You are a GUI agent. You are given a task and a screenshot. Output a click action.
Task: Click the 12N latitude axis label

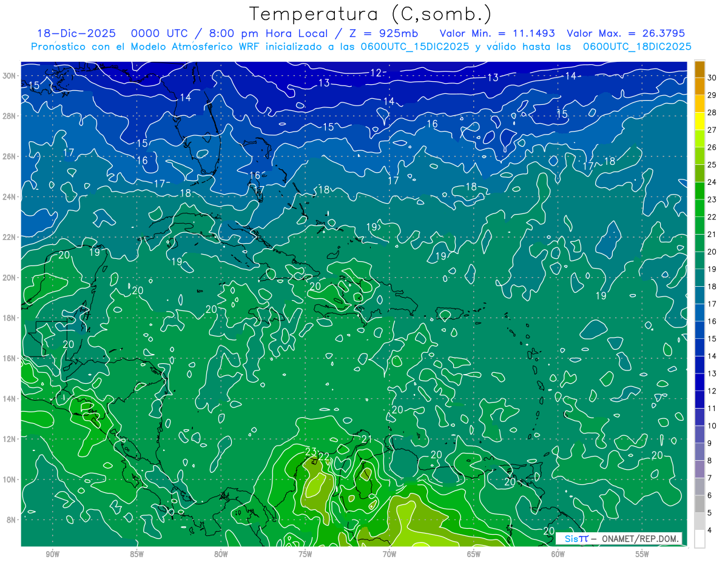(x=10, y=439)
